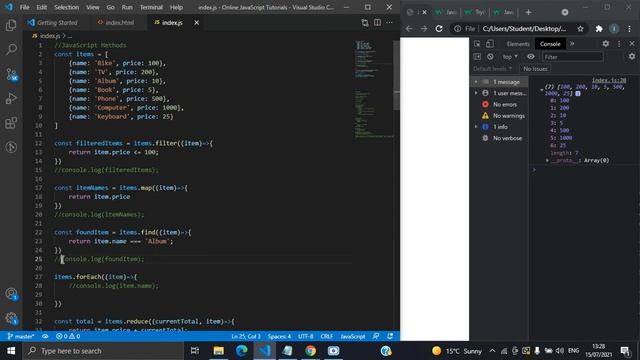Switch to the Elements tab in DevTools
Image resolution: width=640 pixels, height=360 pixels.
518,44
